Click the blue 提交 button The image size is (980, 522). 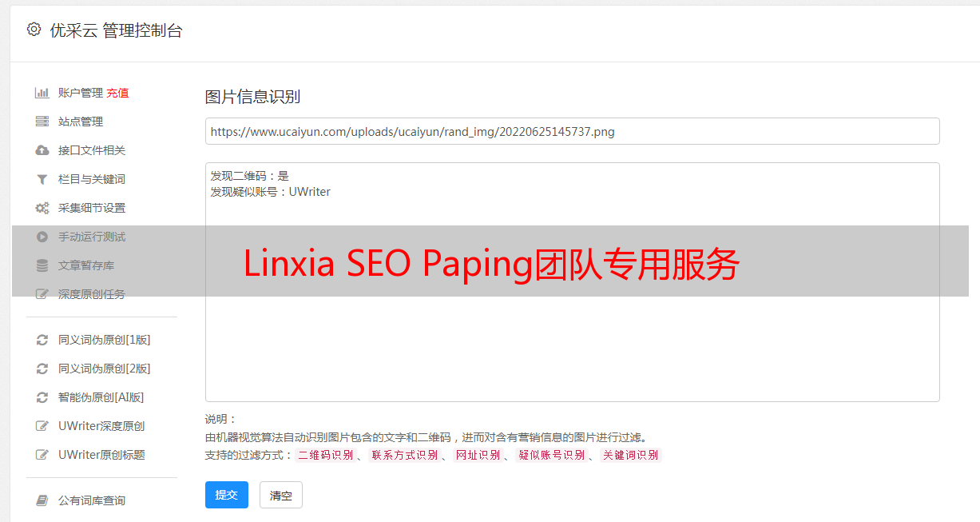pos(227,495)
